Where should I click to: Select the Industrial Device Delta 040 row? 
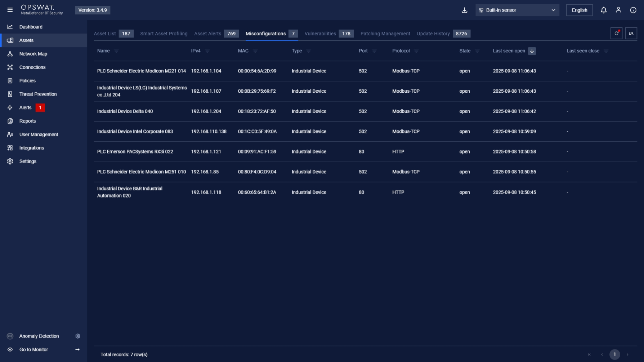[365, 111]
